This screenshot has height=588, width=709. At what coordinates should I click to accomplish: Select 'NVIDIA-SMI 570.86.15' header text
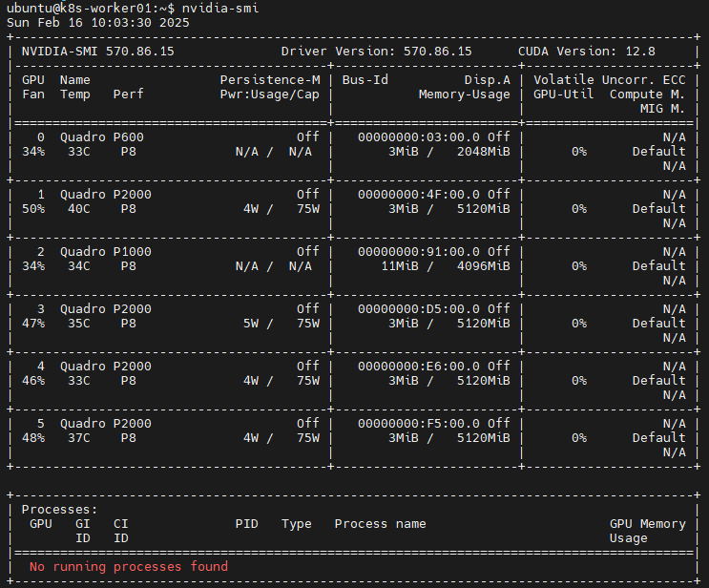tap(97, 52)
